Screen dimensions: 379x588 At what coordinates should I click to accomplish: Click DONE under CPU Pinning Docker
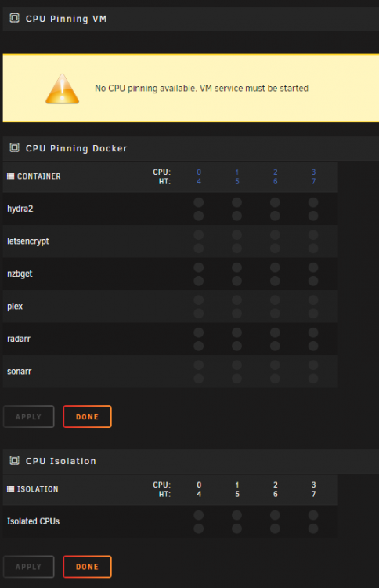pos(87,416)
